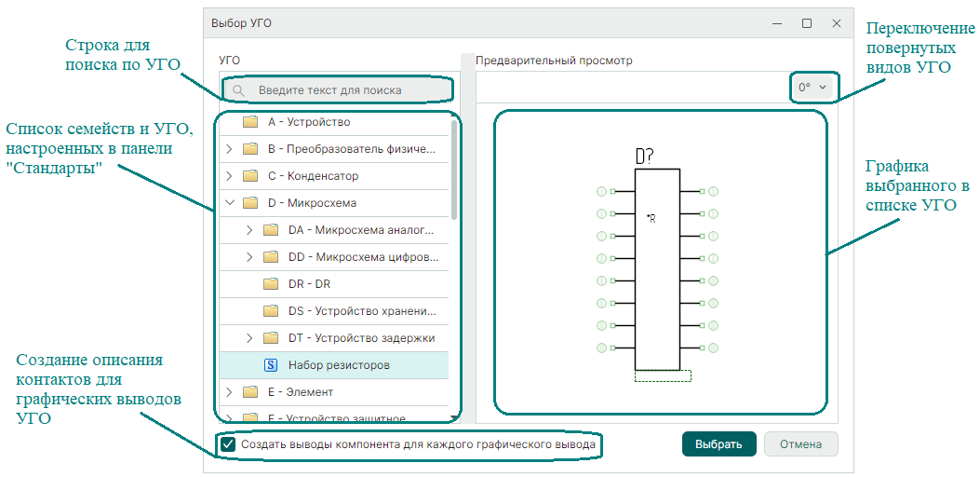Viewport: 980px width, 477px height.
Task: Click the folder icon of DR - DR
Action: 271,284
